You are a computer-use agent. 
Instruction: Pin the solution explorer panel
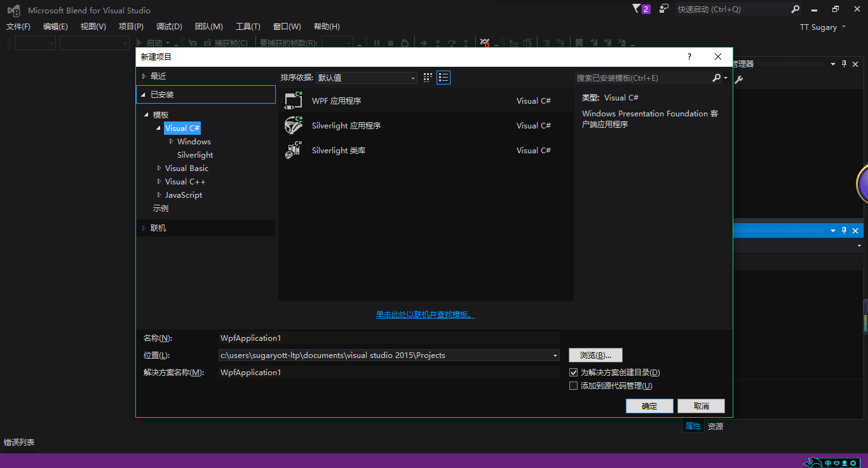point(844,64)
